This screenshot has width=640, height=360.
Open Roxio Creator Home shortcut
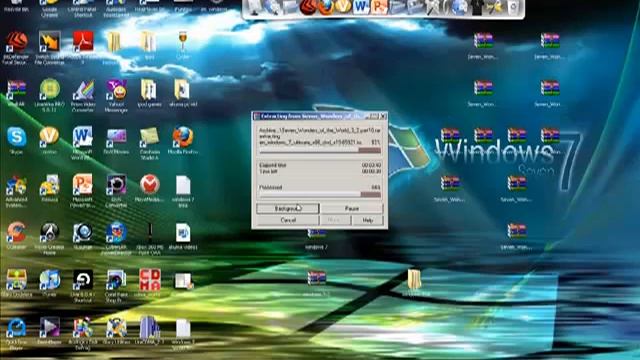(x=49, y=233)
